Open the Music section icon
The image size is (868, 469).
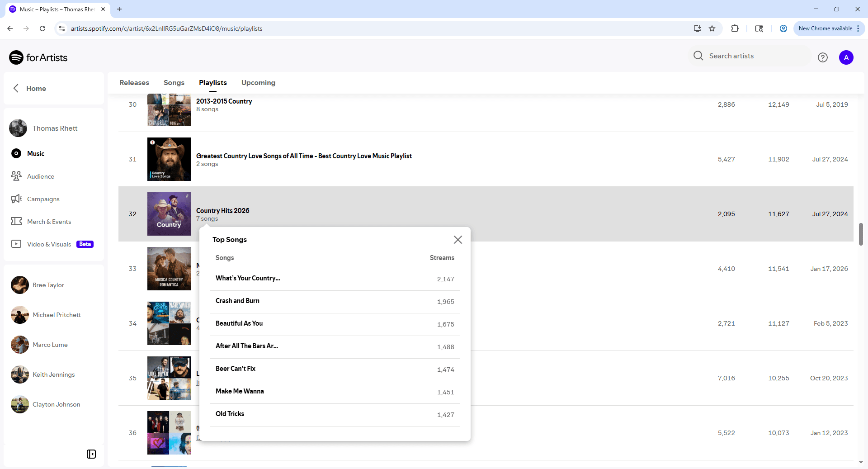pyautogui.click(x=16, y=153)
